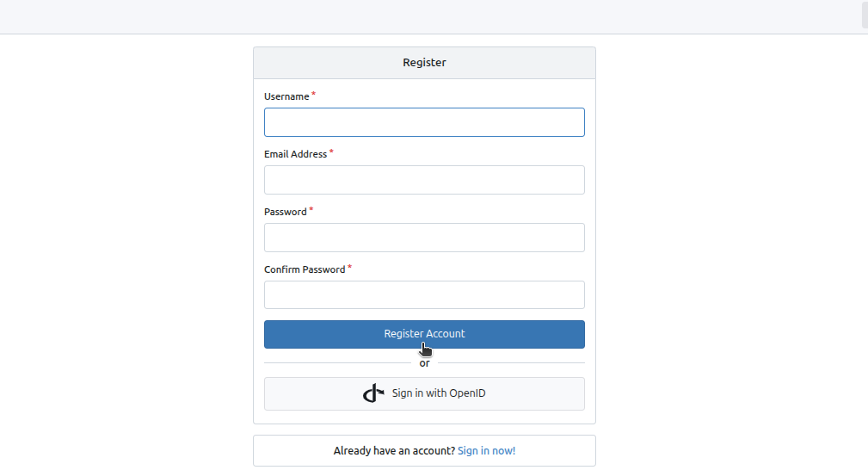Focus the Username input field
The image size is (868, 470).
coord(424,122)
